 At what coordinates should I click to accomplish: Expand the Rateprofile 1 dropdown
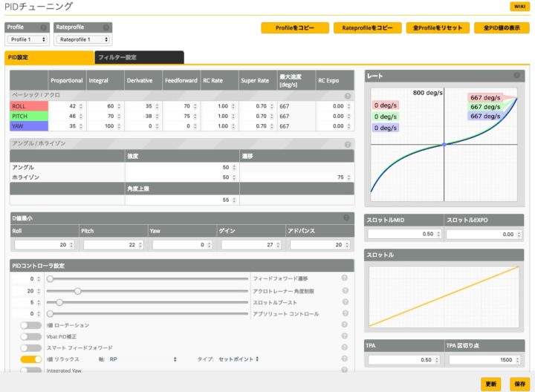click(82, 39)
